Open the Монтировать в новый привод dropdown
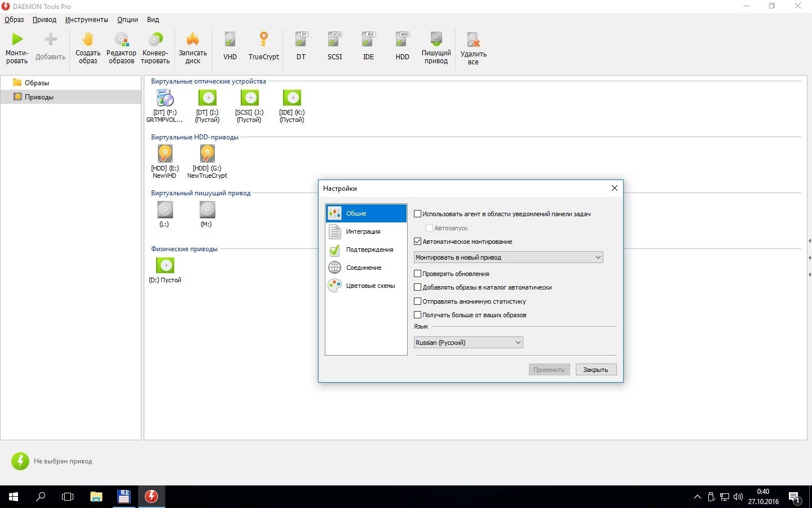Viewport: 812px width, 508px height. pyautogui.click(x=508, y=257)
